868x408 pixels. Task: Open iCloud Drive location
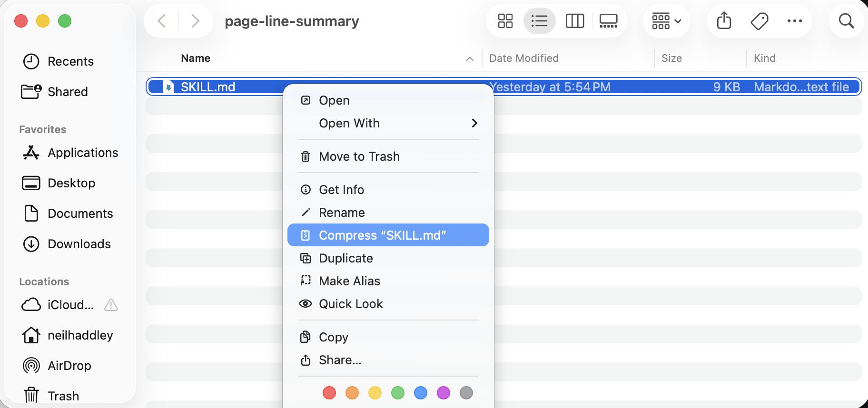pyautogui.click(x=58, y=305)
